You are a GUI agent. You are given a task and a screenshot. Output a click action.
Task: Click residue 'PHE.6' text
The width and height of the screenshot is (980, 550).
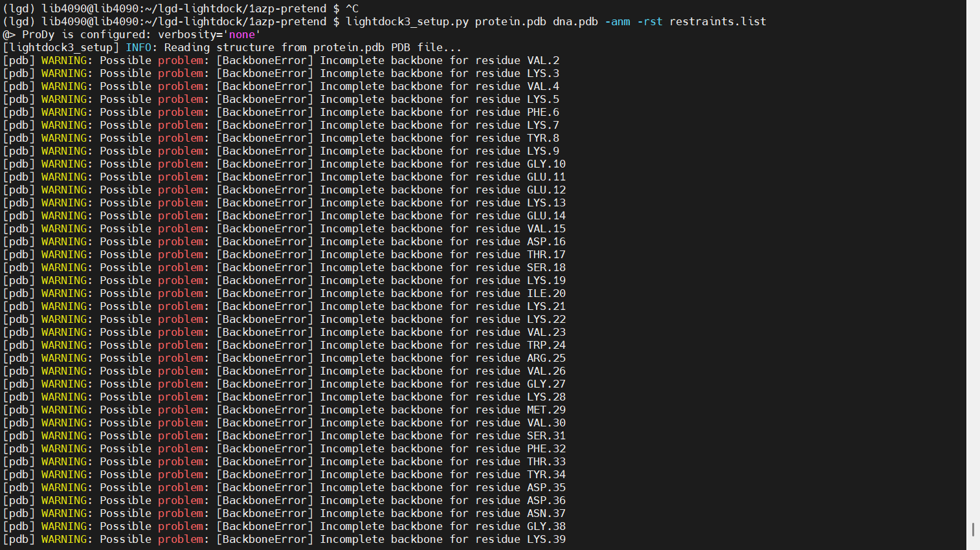[543, 112]
